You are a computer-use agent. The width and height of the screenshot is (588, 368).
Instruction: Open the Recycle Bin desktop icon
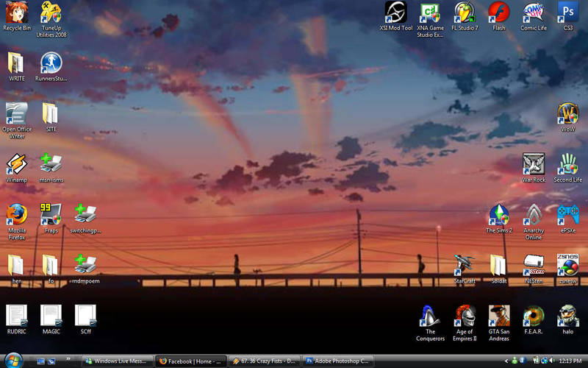click(x=16, y=16)
